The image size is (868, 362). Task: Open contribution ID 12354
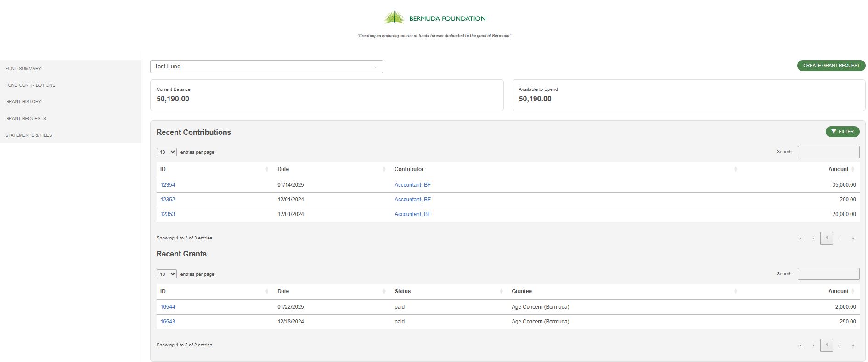point(168,185)
